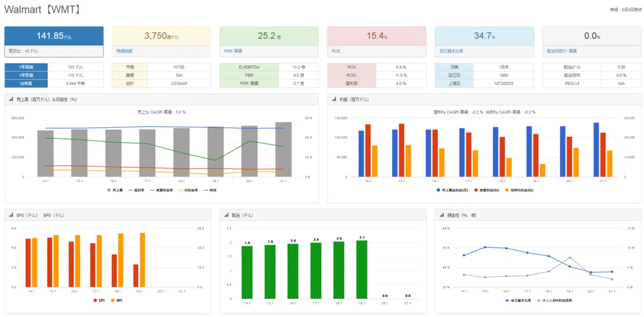
Task: Click the bar-chart icon beside 配当 panel title
Action: pyautogui.click(x=226, y=215)
